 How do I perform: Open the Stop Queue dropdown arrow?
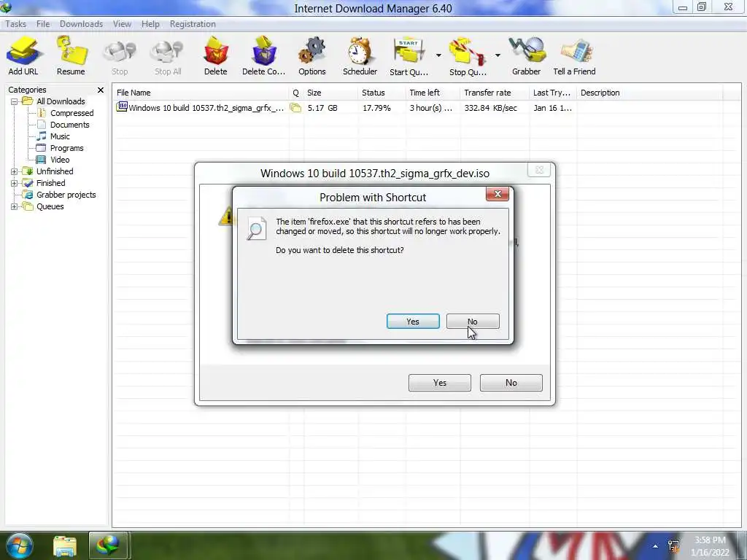point(498,55)
